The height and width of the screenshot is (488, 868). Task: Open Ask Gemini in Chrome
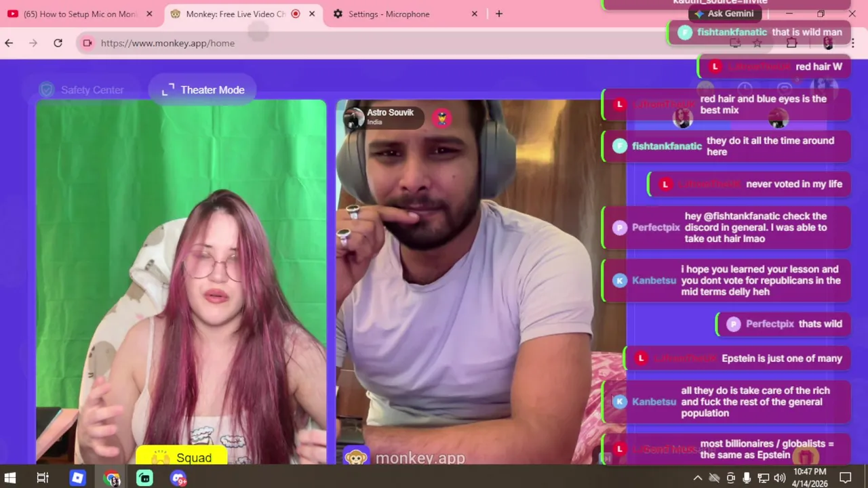pos(724,14)
